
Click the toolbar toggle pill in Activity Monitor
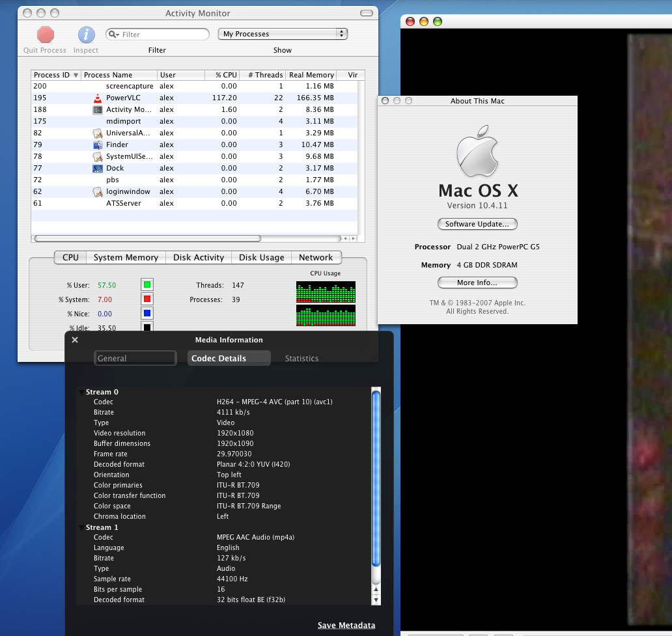click(367, 13)
